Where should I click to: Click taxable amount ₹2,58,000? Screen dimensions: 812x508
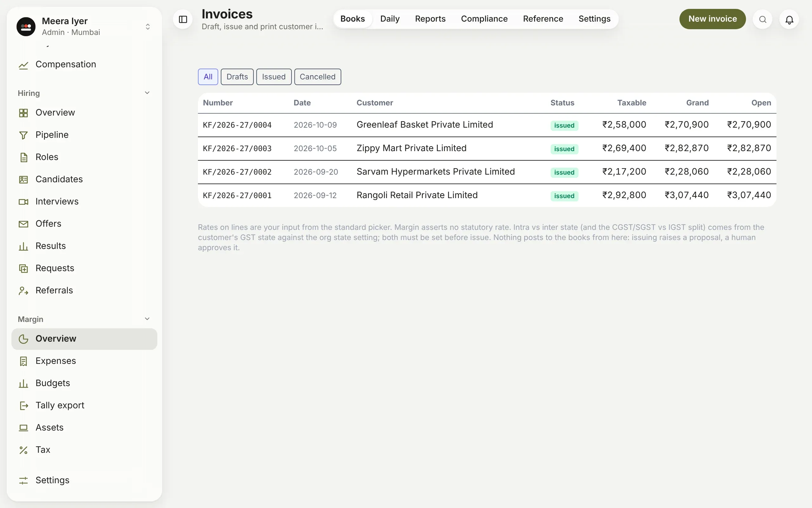pos(624,125)
